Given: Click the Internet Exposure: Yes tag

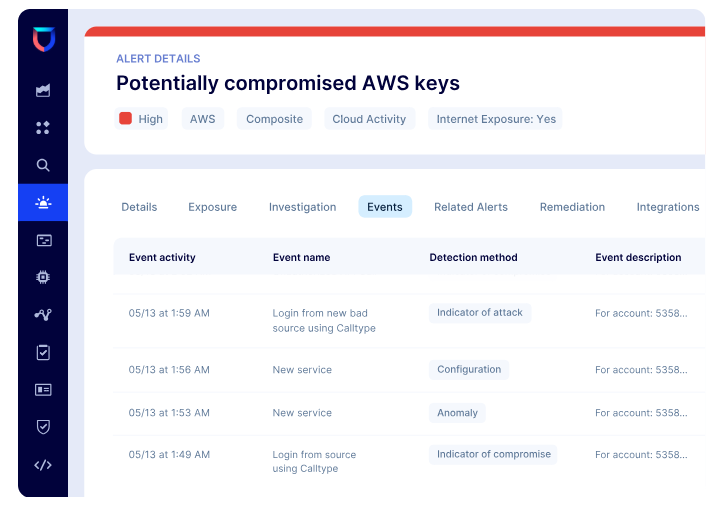Looking at the screenshot, I should click(495, 119).
